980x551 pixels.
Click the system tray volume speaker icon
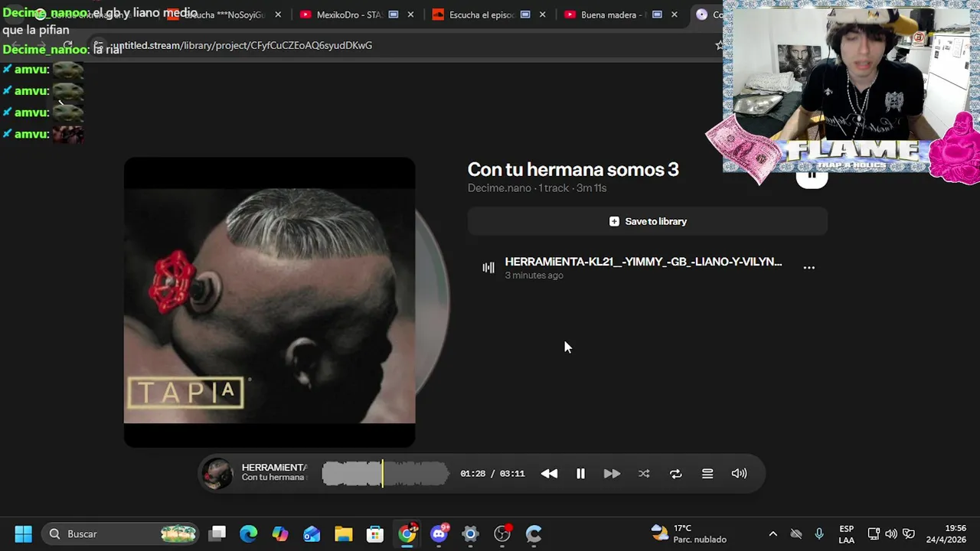[891, 533]
